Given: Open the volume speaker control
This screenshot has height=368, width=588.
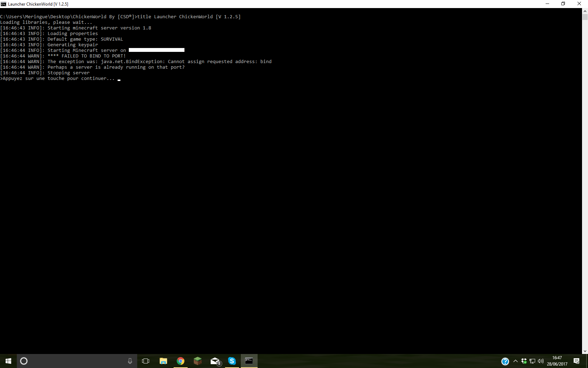Looking at the screenshot, I should click(541, 361).
